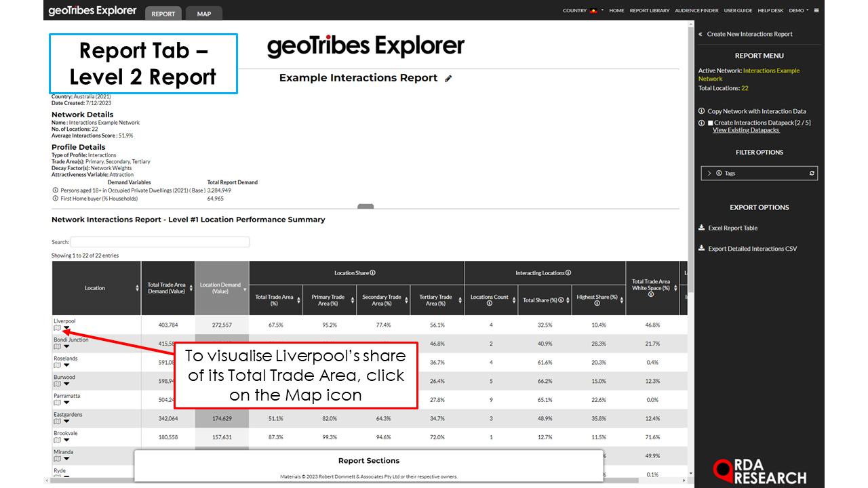Expand the Eastgardens row dropdown arrow
Viewport: 868px width, 488px height.
pos(66,422)
